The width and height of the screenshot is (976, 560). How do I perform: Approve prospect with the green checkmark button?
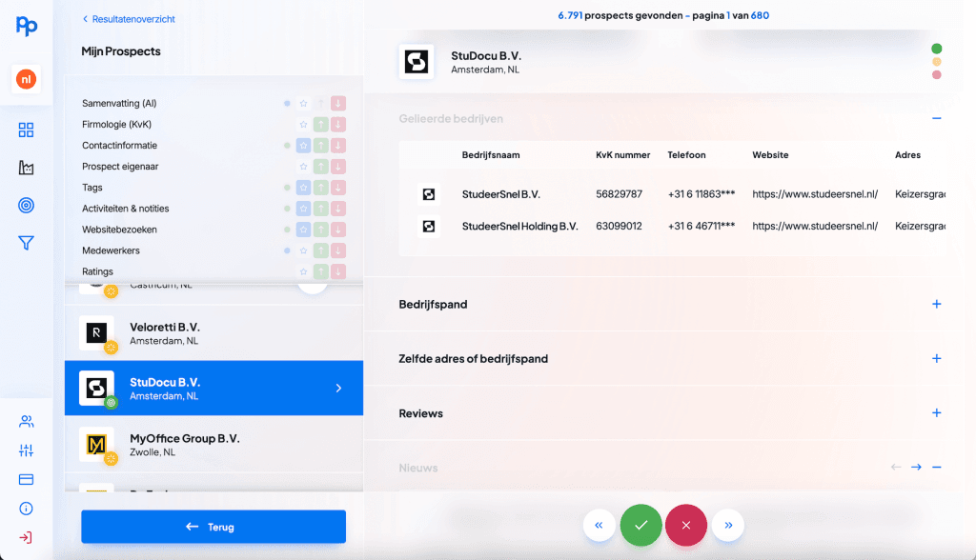tap(640, 525)
